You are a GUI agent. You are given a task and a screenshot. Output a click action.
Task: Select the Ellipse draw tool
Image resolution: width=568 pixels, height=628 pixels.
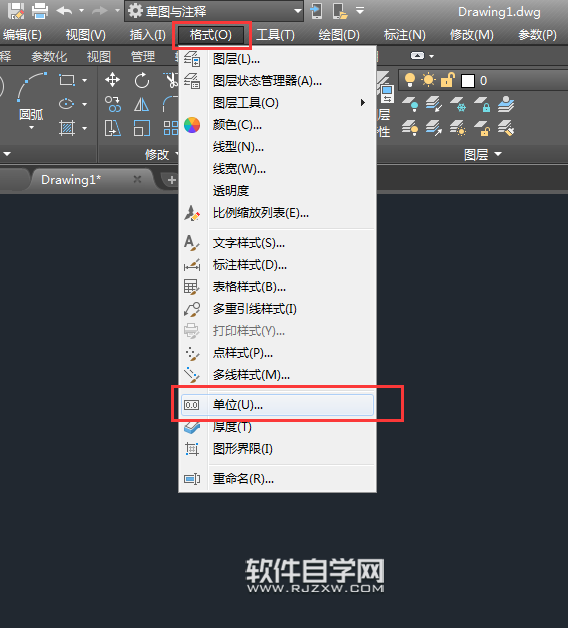point(66,104)
